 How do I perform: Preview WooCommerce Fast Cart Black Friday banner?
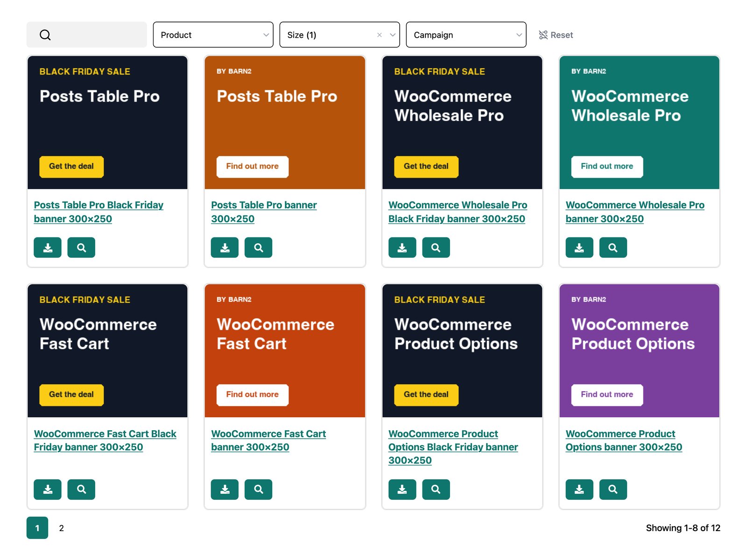tap(81, 490)
